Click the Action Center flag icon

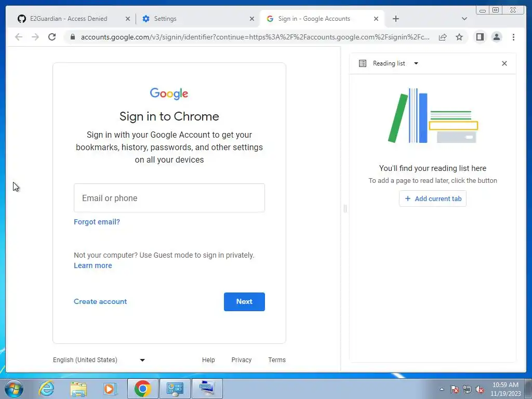(x=455, y=389)
